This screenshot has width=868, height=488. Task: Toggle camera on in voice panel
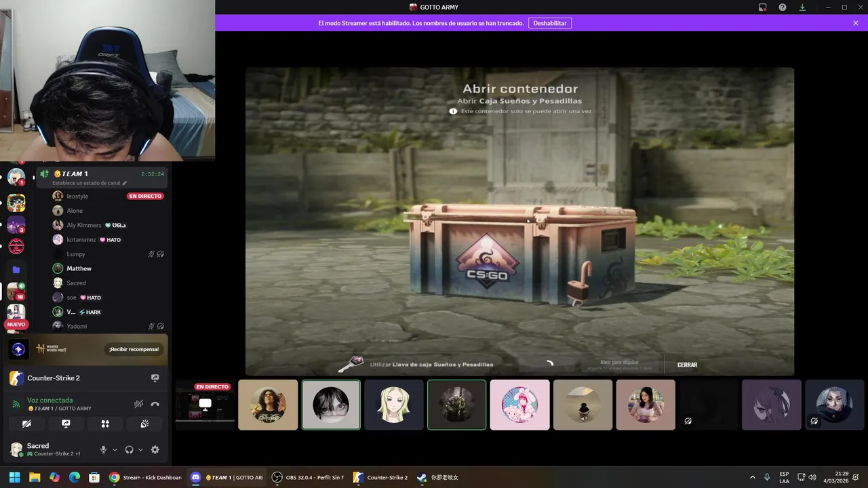click(26, 424)
